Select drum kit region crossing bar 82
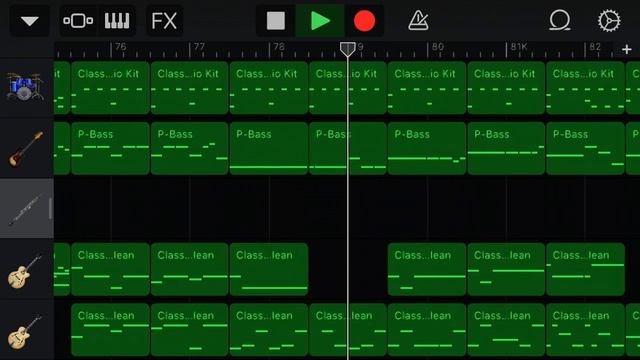This screenshot has height=360, width=640. 585,88
